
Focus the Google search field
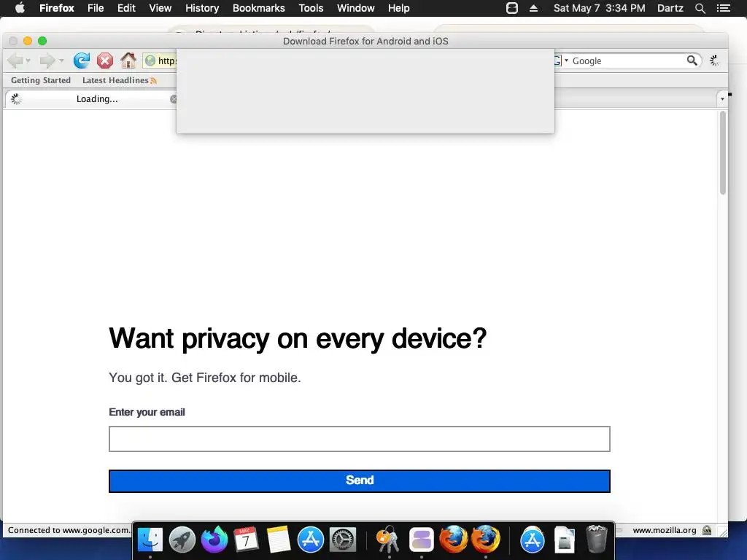coord(628,61)
